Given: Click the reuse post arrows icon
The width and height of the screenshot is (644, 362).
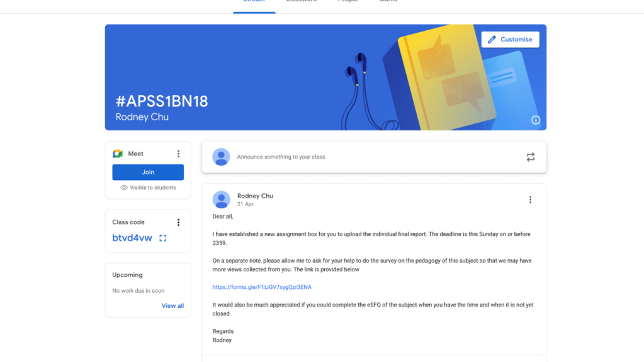Looking at the screenshot, I should pyautogui.click(x=530, y=157).
